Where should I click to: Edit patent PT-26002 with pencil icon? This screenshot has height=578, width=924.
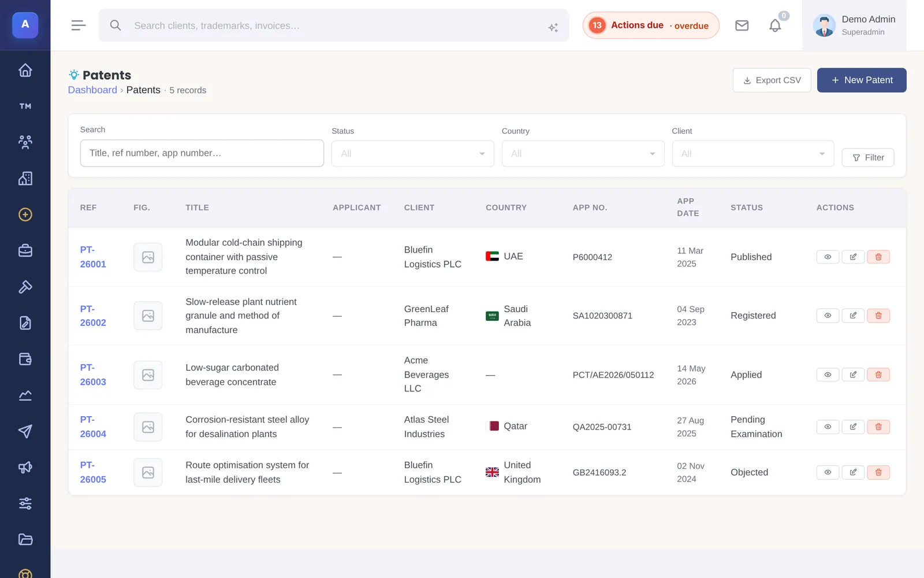click(853, 316)
